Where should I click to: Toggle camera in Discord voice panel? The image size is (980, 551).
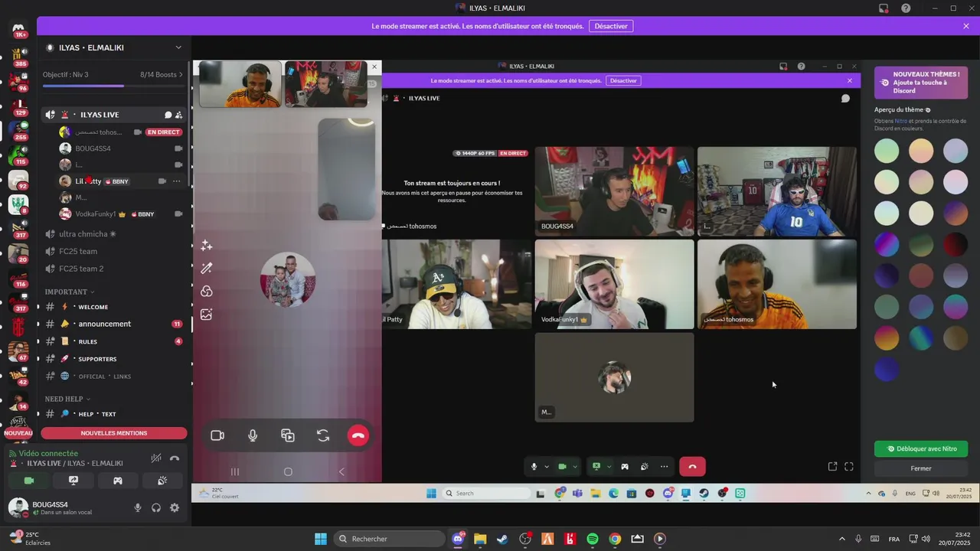29,481
